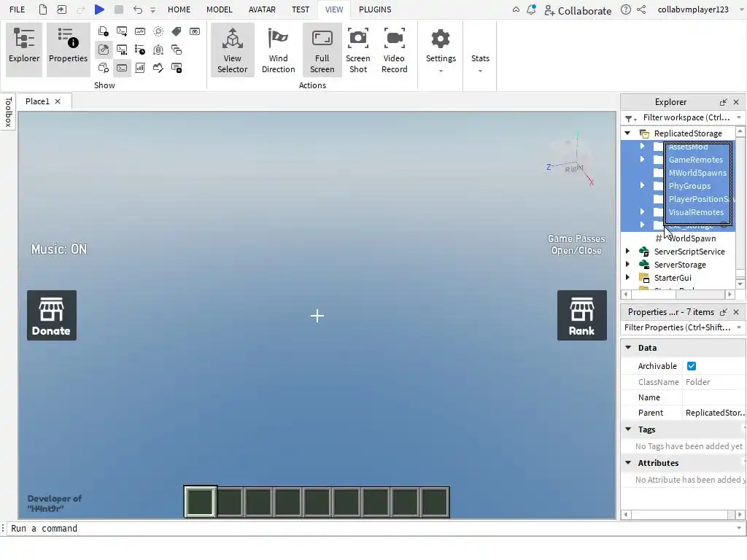747x560 pixels.
Task: Pop out the Explorer panel
Action: point(723,102)
